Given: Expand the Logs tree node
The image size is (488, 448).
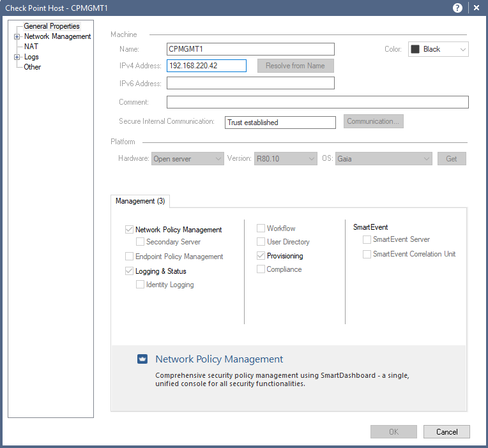Looking at the screenshot, I should pyautogui.click(x=17, y=57).
